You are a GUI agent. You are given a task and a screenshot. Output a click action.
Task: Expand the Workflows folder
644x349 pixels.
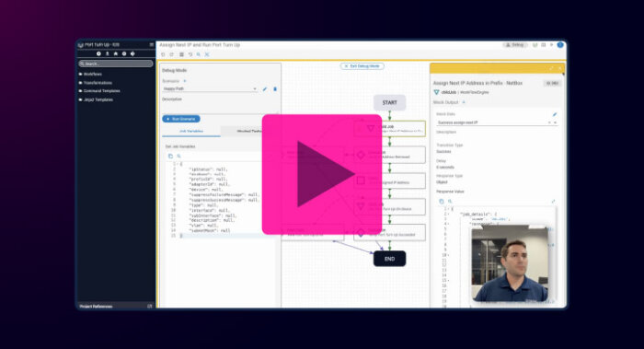pos(90,74)
